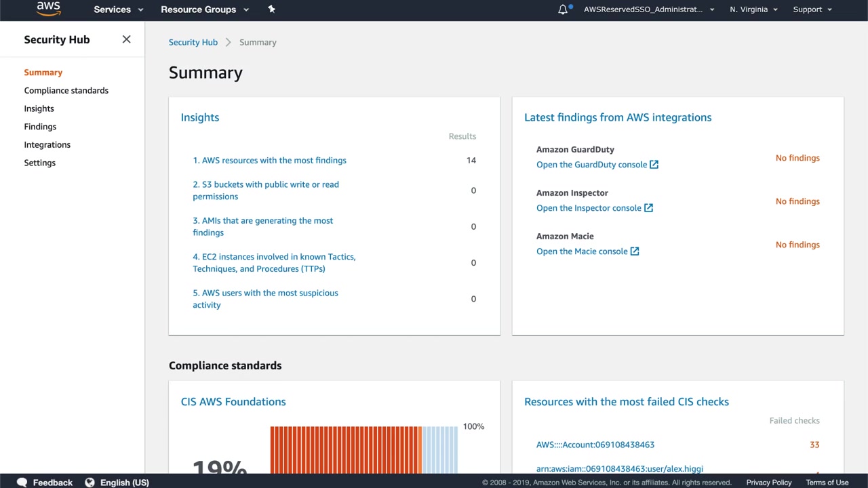The image size is (868, 488).
Task: Click the Feedback speech bubble icon
Action: click(x=22, y=483)
